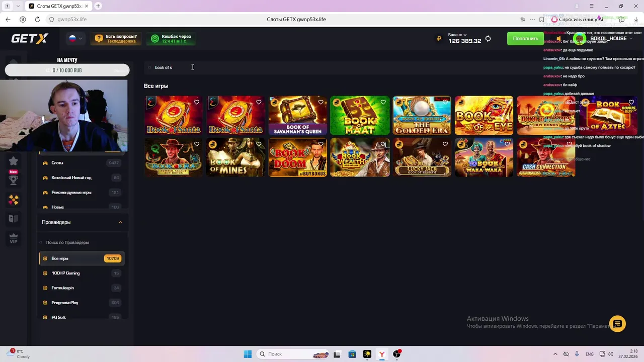The height and width of the screenshot is (362, 644).
Task: Open Lucky Jack Book of Rebirth slot
Action: 422,157
